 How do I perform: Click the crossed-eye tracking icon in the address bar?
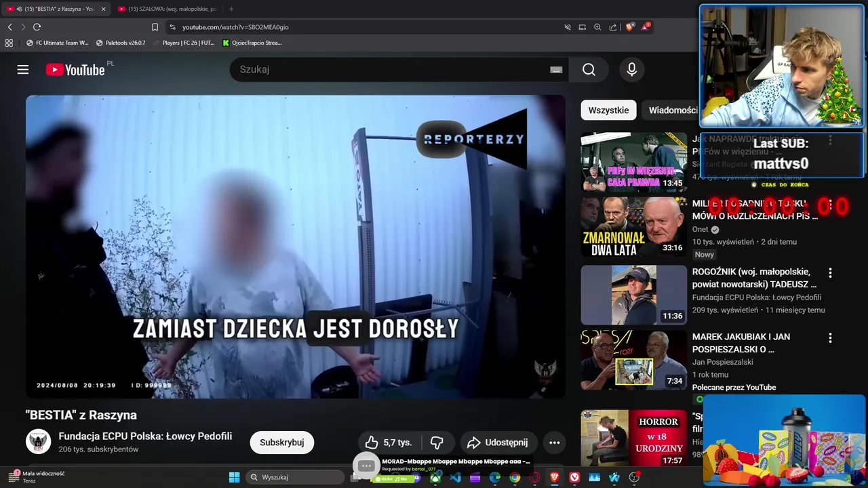[x=568, y=27]
